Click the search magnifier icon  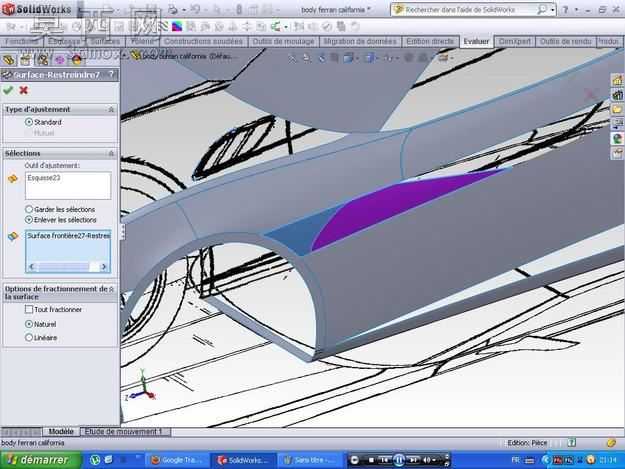click(x=541, y=10)
